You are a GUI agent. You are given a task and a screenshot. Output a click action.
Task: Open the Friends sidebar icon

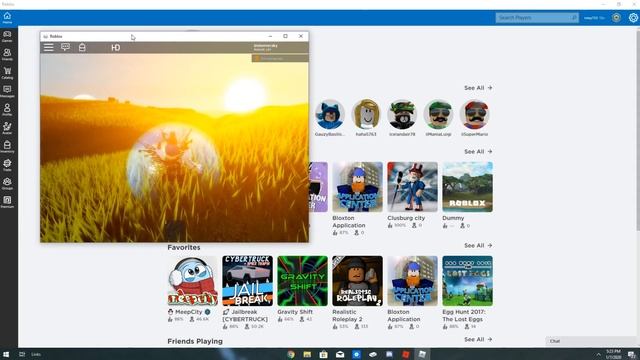click(7, 54)
